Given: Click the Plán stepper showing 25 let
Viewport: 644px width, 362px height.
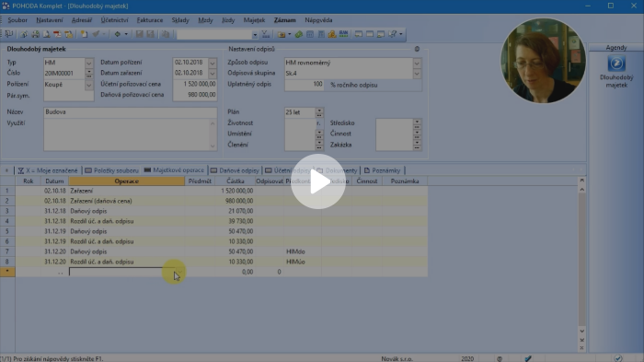Looking at the screenshot, I should [x=319, y=112].
